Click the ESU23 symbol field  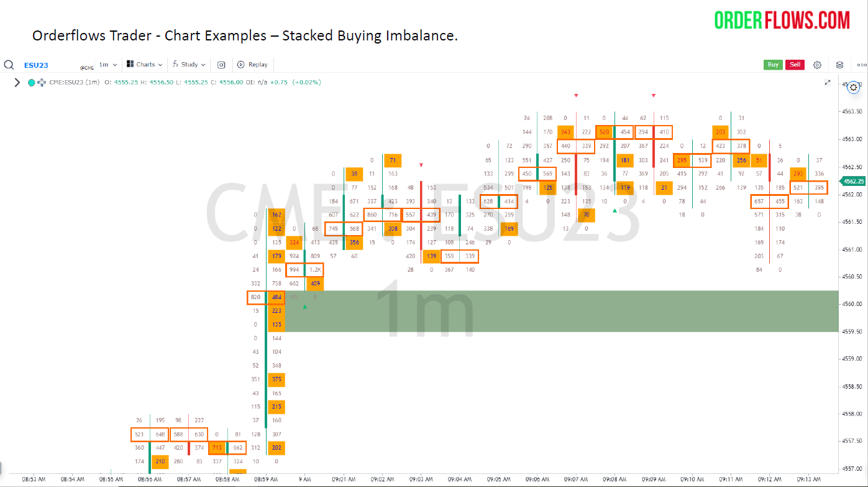click(x=36, y=65)
